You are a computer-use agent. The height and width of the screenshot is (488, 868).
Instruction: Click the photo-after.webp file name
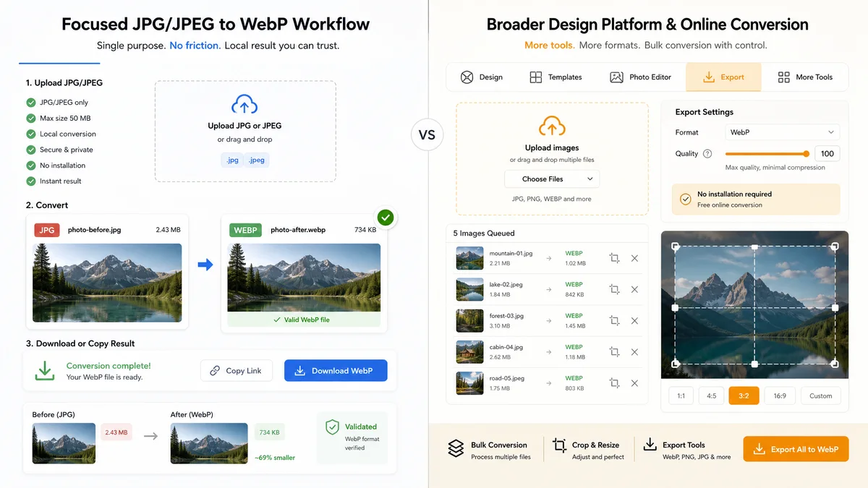298,230
